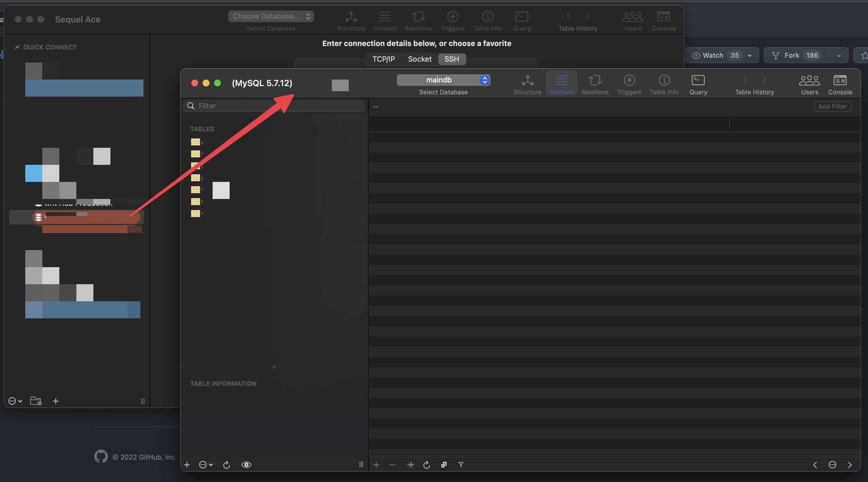Click the pane divider grip handle
The image size is (868, 482).
(x=361, y=465)
